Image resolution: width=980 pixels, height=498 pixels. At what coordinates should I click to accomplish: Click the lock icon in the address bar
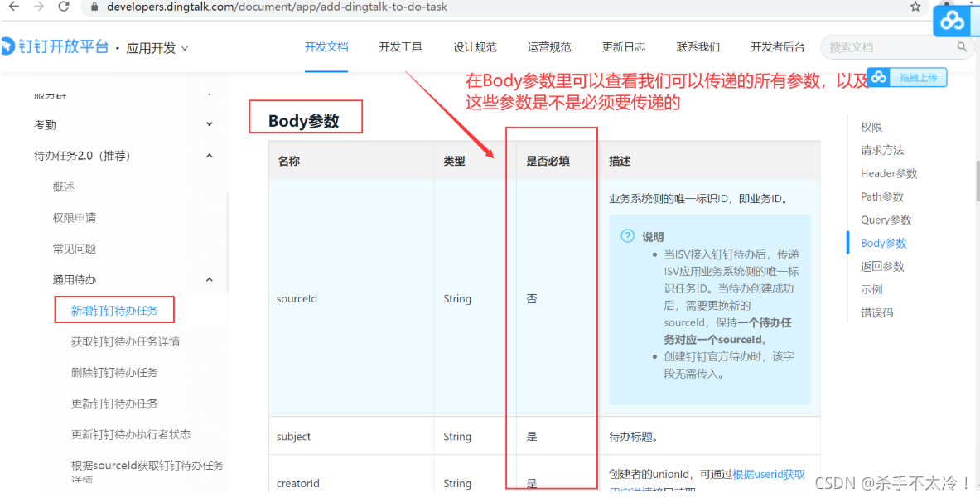[95, 7]
